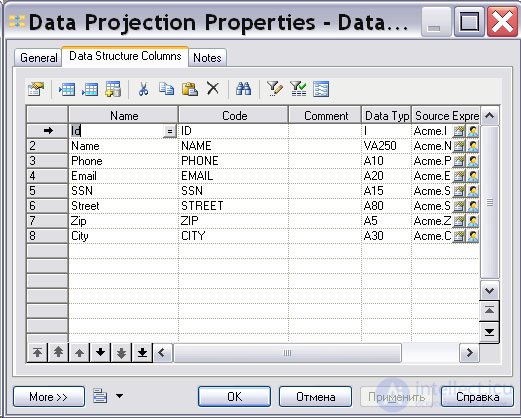Click the Source Expression column header

coord(446,115)
